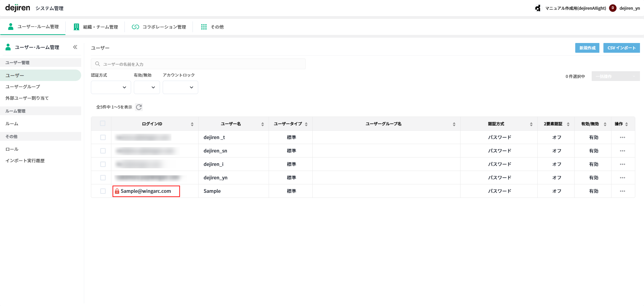Sort by user name column arrows
Image resolution: width=644 pixels, height=306 pixels.
(263, 124)
